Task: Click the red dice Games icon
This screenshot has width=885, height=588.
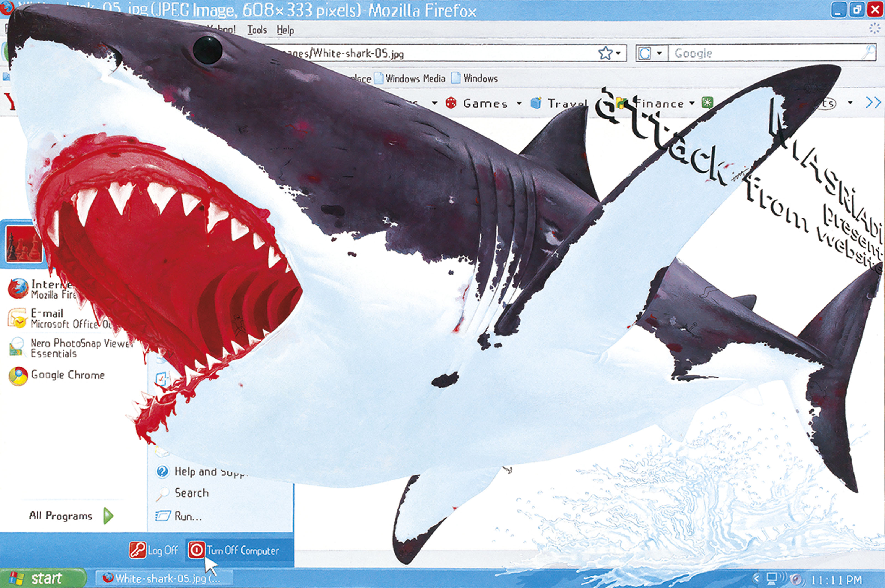Action: pyautogui.click(x=451, y=103)
